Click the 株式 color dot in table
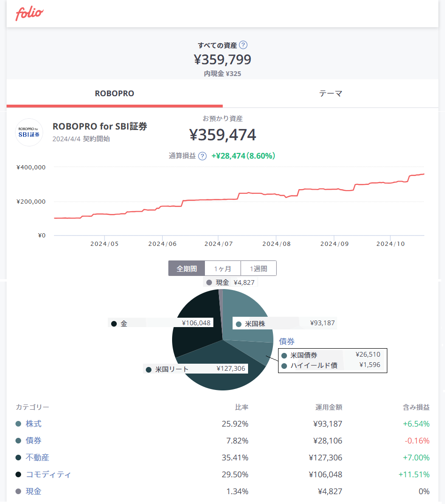This screenshot has width=445, height=504. pos(18,424)
